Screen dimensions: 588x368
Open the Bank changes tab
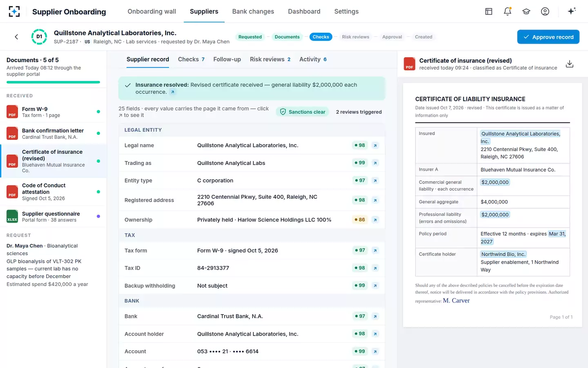[x=253, y=11]
